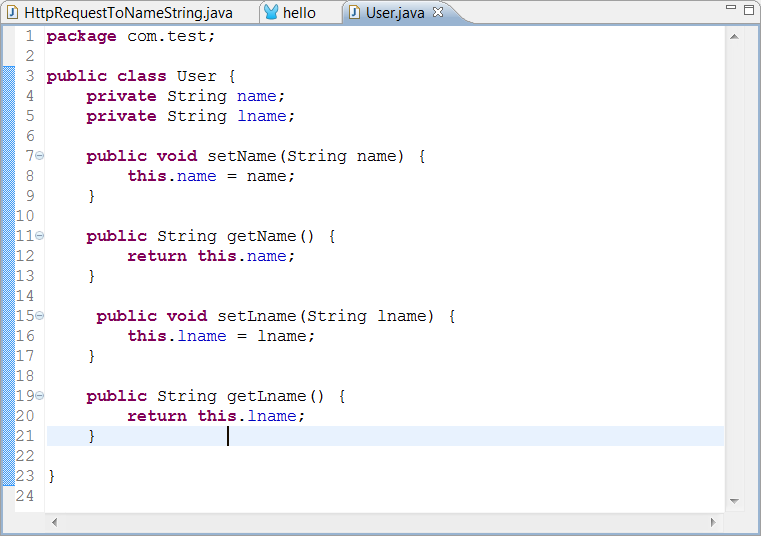Click 'setName' method name on line 7
Image resolution: width=761 pixels, height=536 pixels.
[242, 156]
